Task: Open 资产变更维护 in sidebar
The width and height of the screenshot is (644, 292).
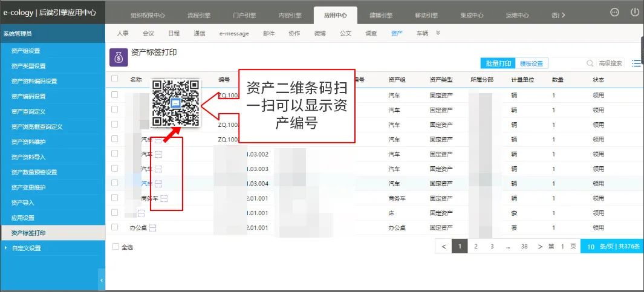Action: point(28,187)
